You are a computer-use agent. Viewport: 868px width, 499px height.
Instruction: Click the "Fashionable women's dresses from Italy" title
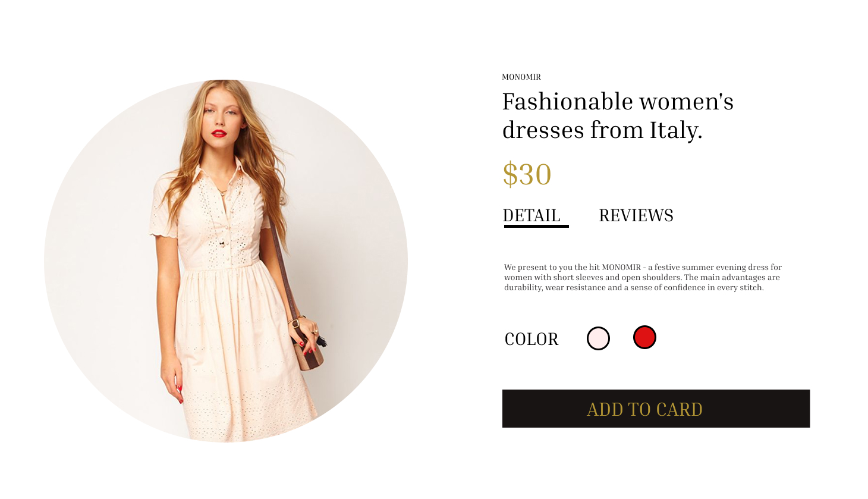[x=618, y=115]
